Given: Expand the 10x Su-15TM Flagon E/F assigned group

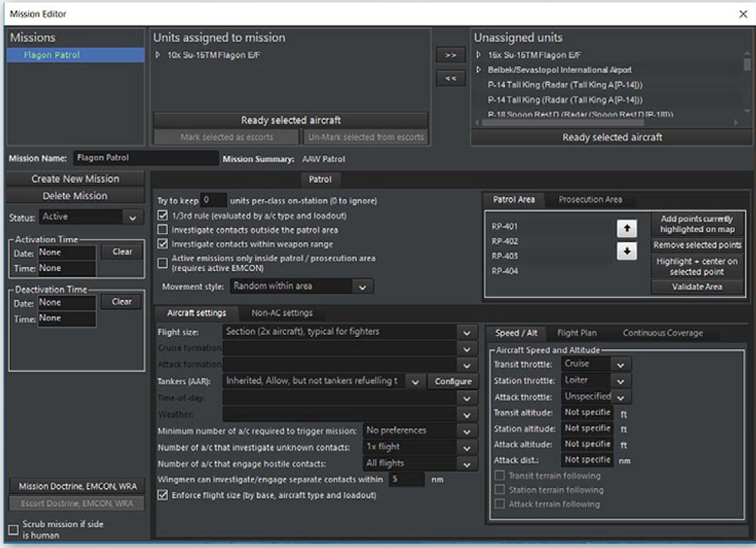Looking at the screenshot, I should pyautogui.click(x=158, y=55).
